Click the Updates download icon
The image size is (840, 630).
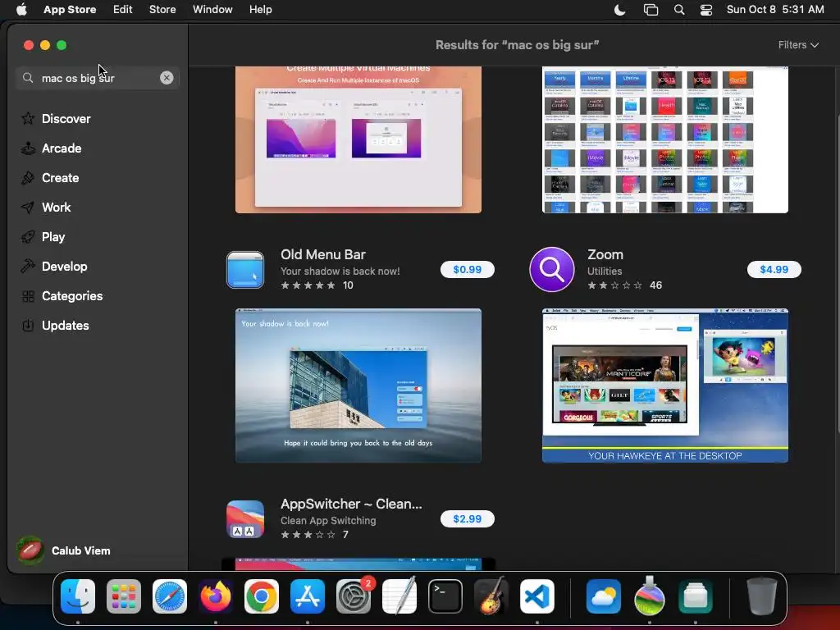click(x=28, y=325)
